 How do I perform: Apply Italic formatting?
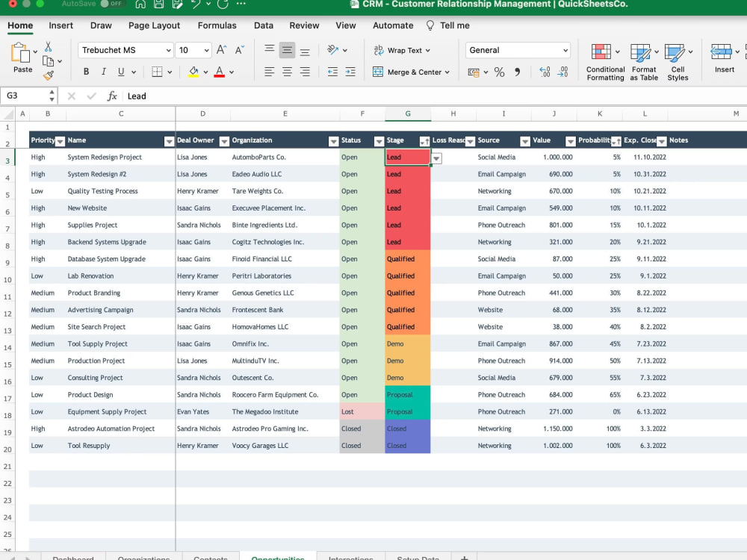point(103,72)
